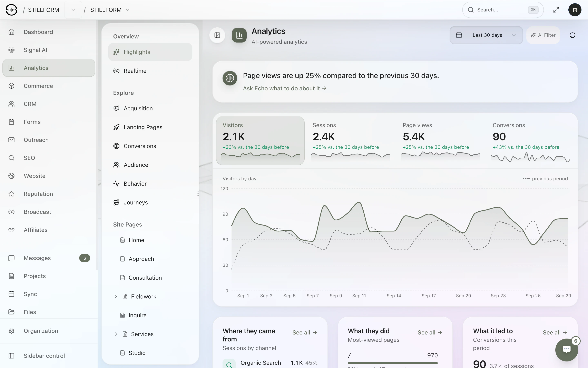Open the chat bubble widget
Screen dimensions: 588x368
[x=567, y=350]
